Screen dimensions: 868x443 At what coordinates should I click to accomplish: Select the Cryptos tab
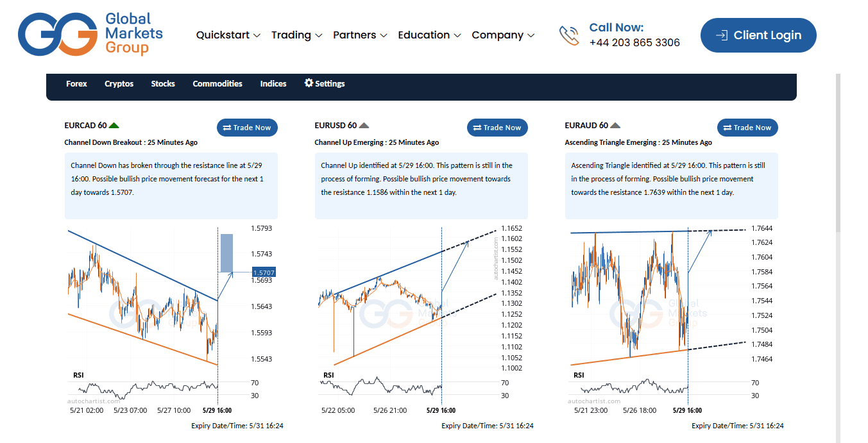click(x=119, y=83)
